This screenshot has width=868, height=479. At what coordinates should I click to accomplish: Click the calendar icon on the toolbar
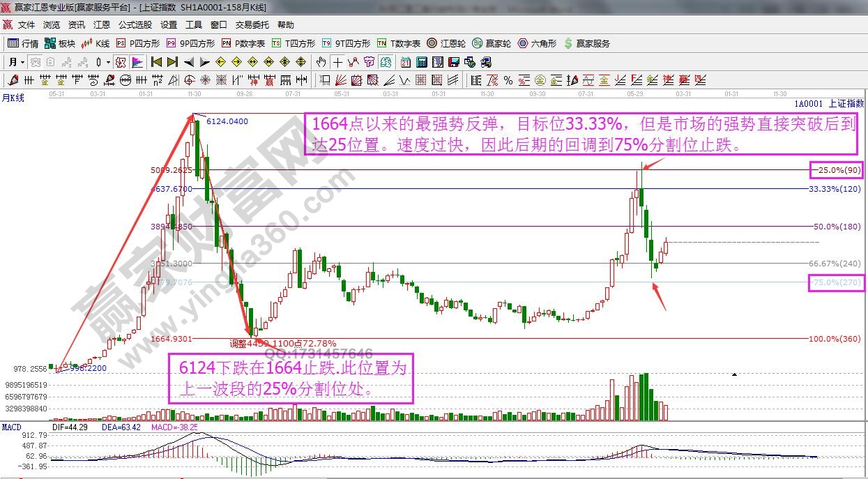pyautogui.click(x=405, y=62)
